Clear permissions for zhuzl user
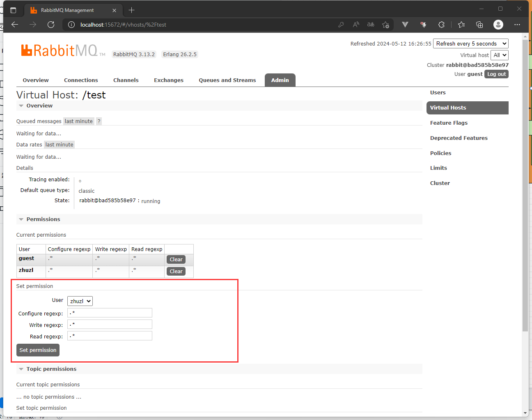Image resolution: width=532 pixels, height=420 pixels. tap(176, 271)
